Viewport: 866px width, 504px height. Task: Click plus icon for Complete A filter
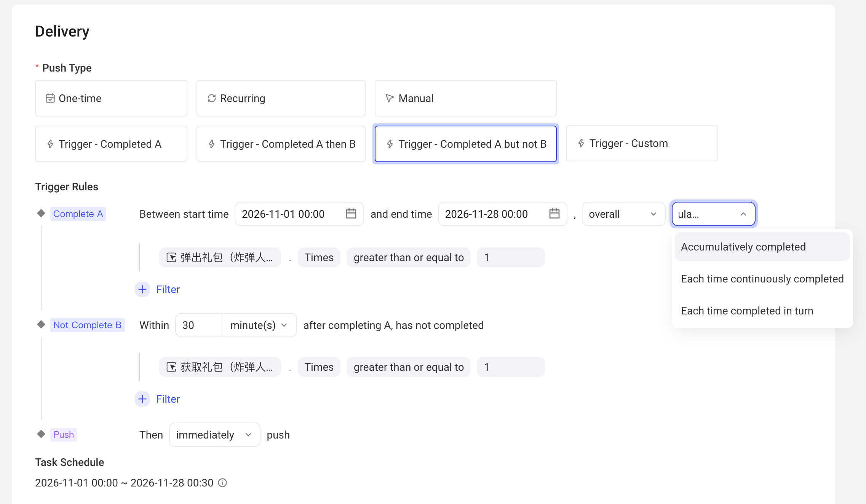tap(142, 289)
